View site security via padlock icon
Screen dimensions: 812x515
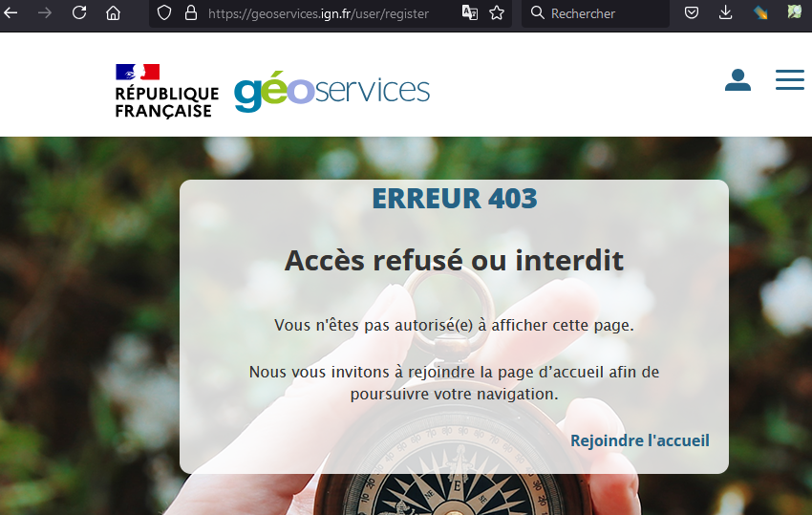(x=191, y=13)
